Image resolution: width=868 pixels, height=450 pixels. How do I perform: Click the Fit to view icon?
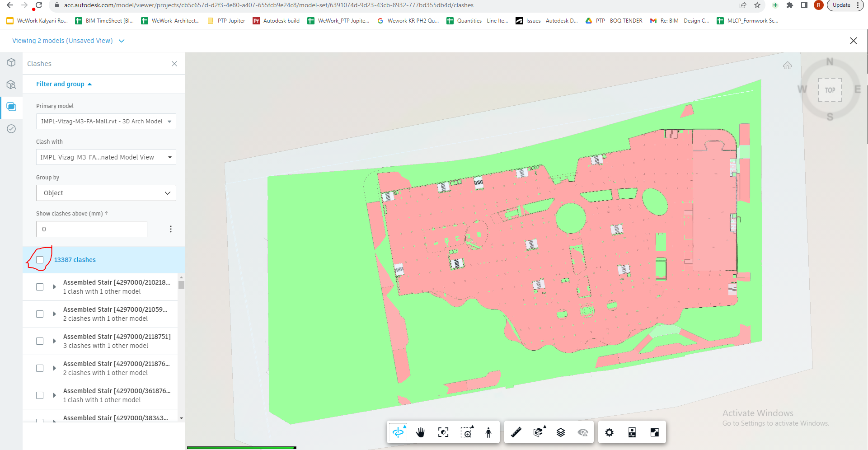pyautogui.click(x=443, y=432)
